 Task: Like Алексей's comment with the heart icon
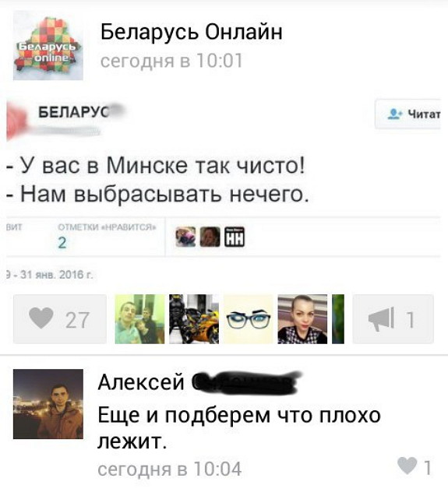(x=414, y=466)
